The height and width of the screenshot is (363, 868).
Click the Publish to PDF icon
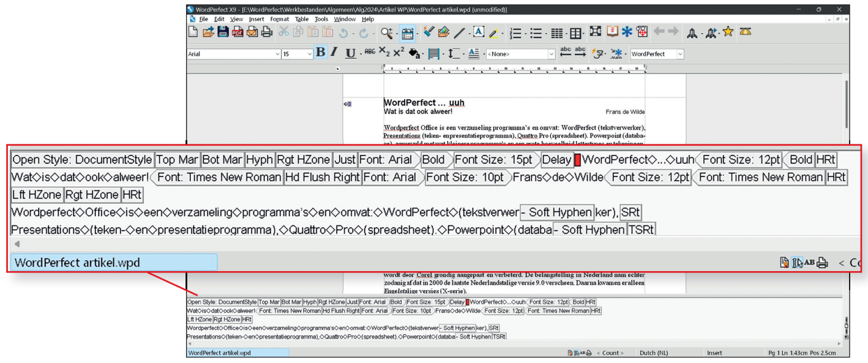coord(238,32)
